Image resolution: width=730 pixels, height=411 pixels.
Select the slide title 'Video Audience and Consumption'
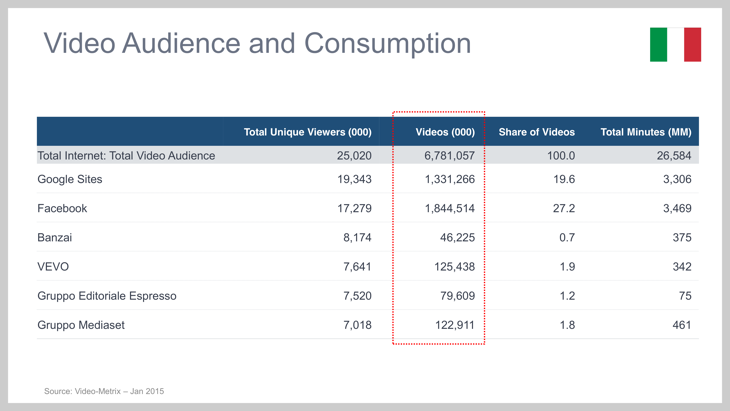(257, 43)
